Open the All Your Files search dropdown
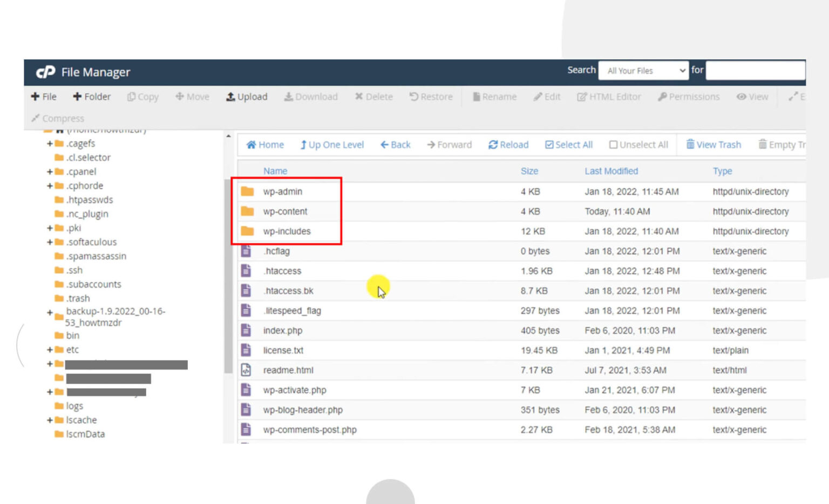This screenshot has width=829, height=504. click(643, 70)
